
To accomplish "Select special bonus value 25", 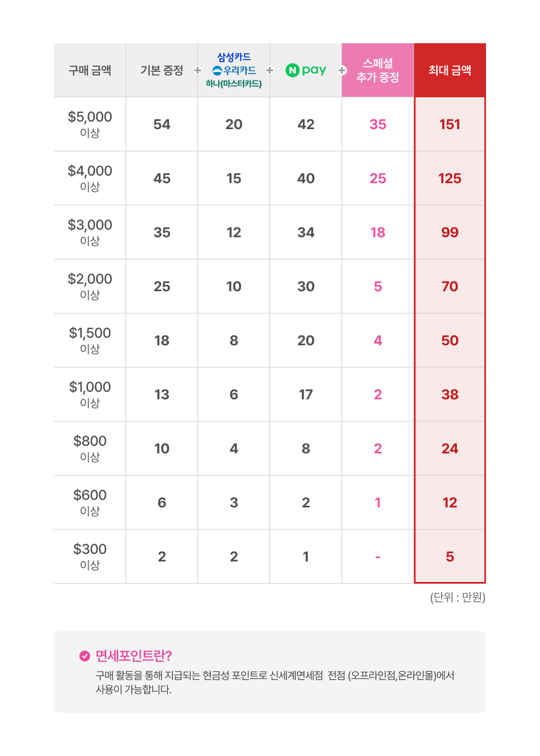I will point(378,178).
